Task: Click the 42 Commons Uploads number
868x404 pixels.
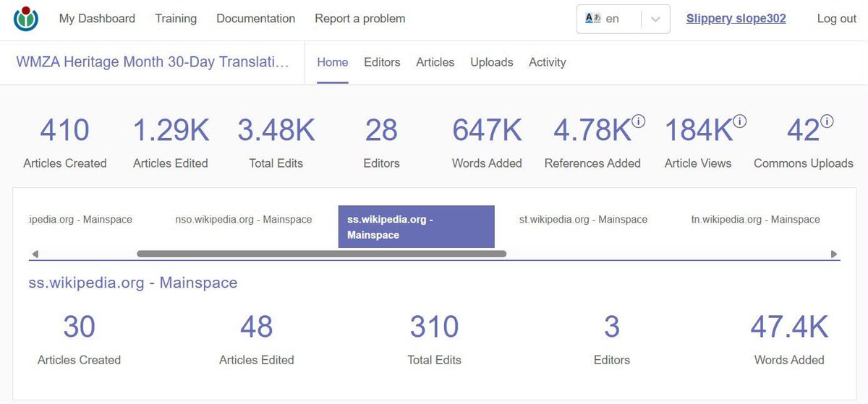Action: pyautogui.click(x=803, y=131)
